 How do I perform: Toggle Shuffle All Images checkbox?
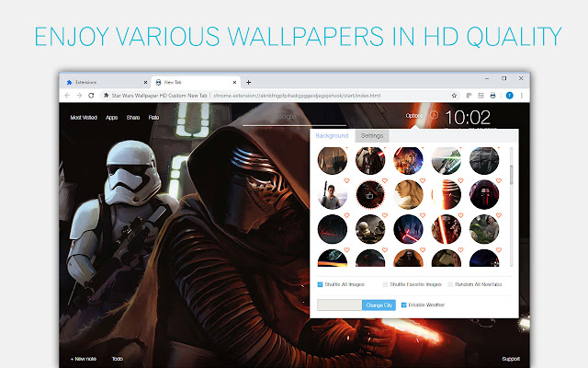[x=320, y=284]
